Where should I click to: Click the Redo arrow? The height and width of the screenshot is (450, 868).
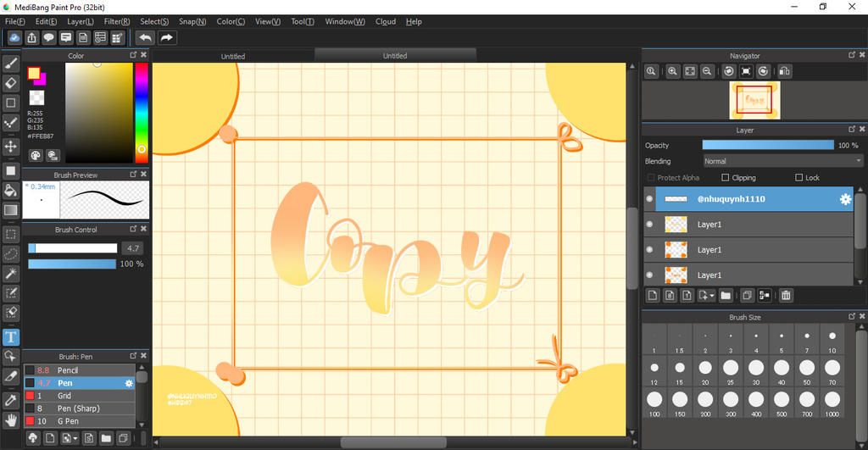[166, 37]
